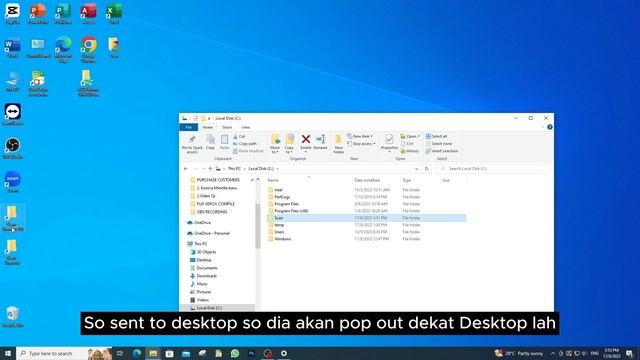
Task: Click the New folder icon
Action: (338, 140)
